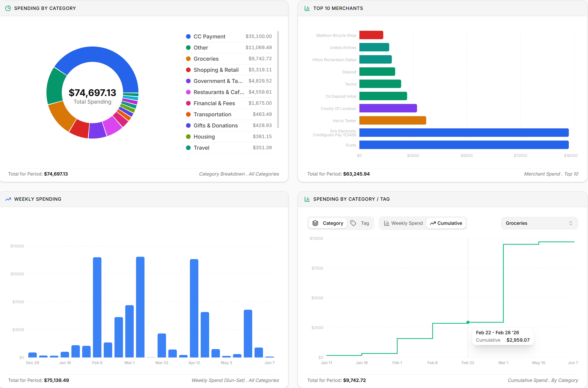Click the Madison Bicycle Shop red bar
588x388 pixels.
coord(371,35)
